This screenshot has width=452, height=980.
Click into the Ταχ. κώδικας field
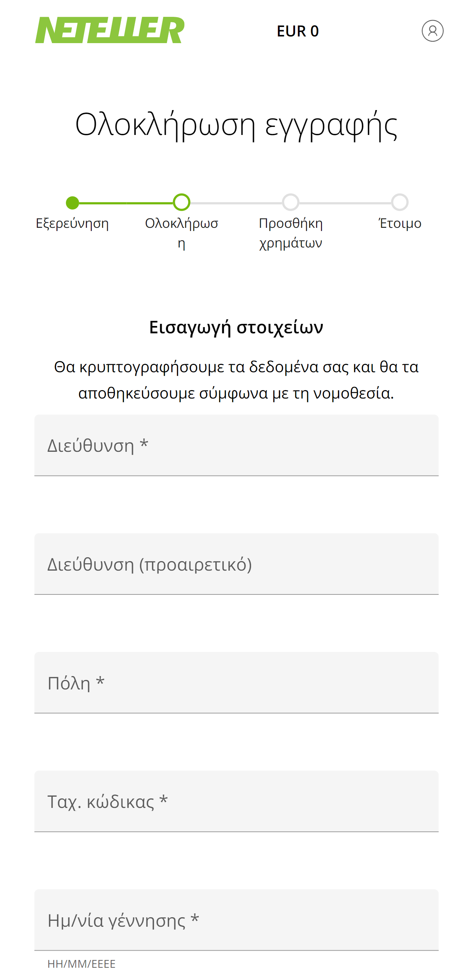click(x=236, y=801)
